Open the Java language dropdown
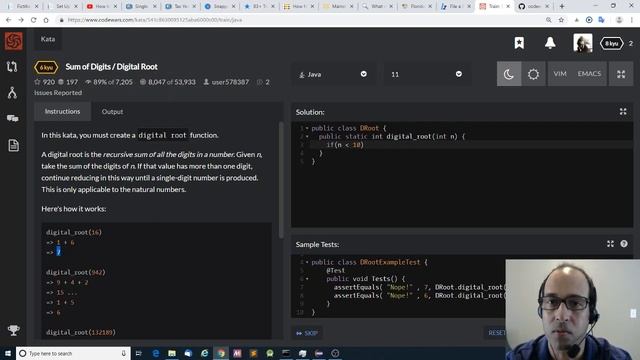 click(x=333, y=74)
